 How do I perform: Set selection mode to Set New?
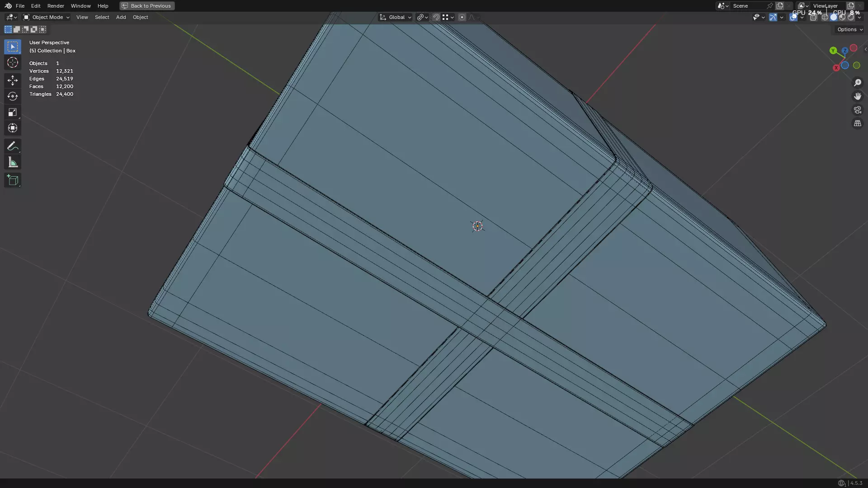[x=8, y=29]
